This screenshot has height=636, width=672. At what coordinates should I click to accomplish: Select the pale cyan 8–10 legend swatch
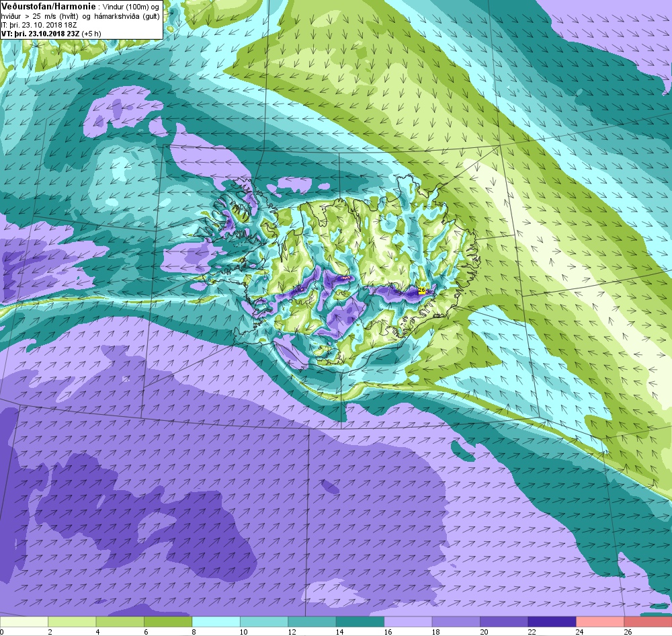pyautogui.click(x=216, y=622)
